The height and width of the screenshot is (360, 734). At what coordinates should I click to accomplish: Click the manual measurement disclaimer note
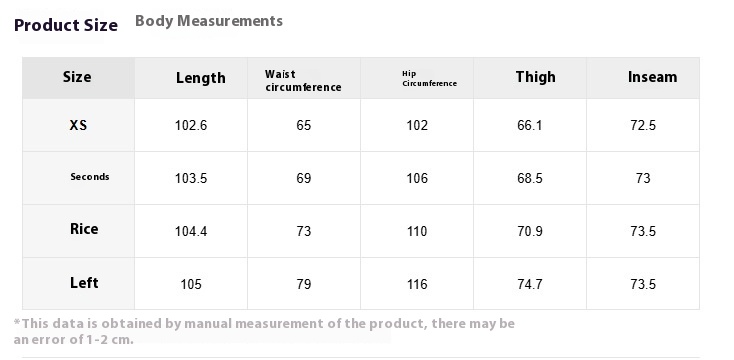[264, 331]
